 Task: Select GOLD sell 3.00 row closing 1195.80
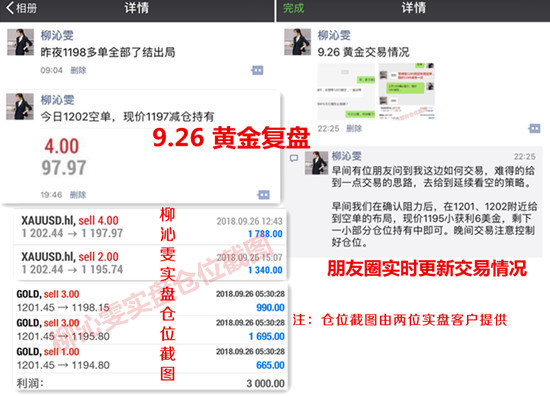[150, 330]
